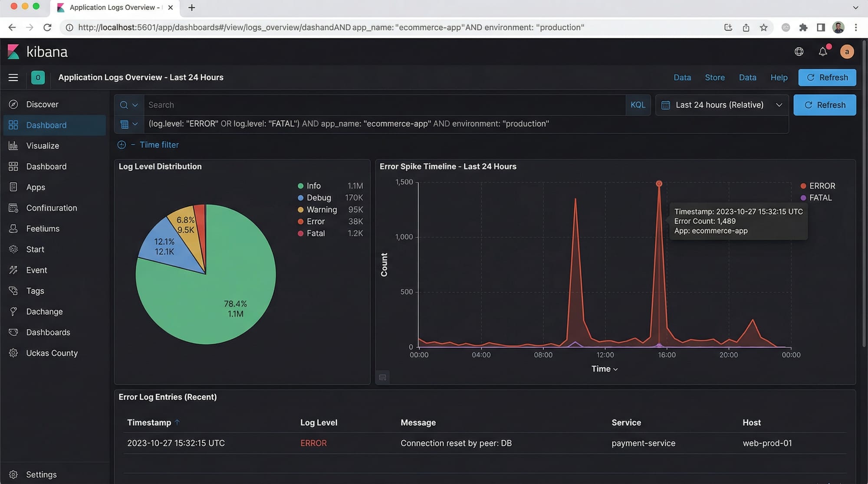Click the add filter plus icon

pyautogui.click(x=122, y=145)
